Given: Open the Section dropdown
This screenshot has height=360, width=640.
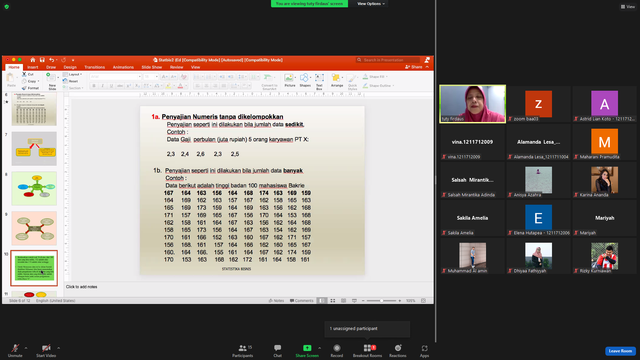Looking at the screenshot, I should pyautogui.click(x=73, y=88).
